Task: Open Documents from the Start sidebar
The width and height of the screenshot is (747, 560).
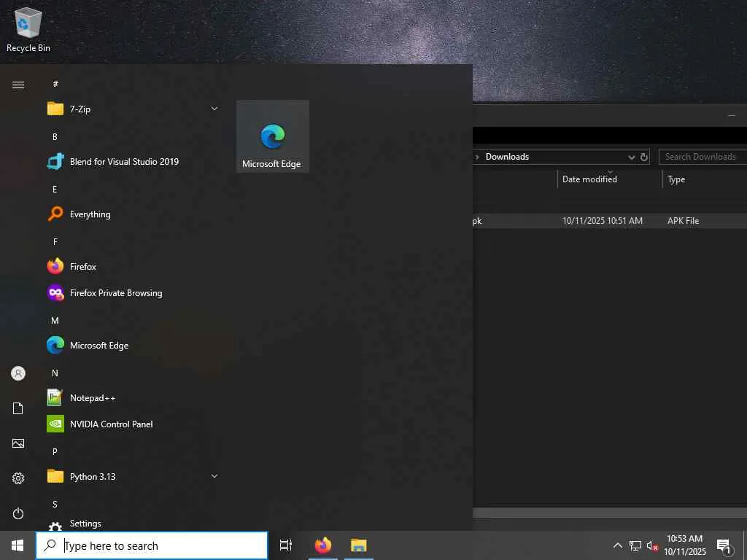Action: (18, 408)
